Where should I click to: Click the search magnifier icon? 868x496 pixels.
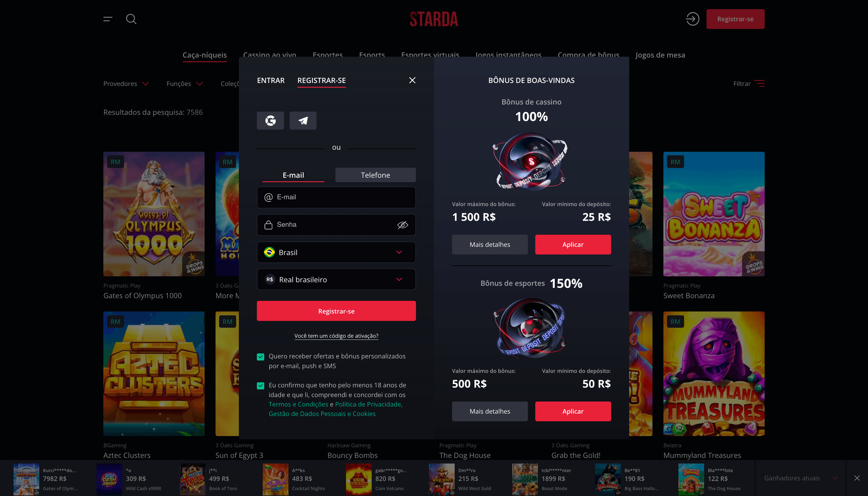[131, 19]
